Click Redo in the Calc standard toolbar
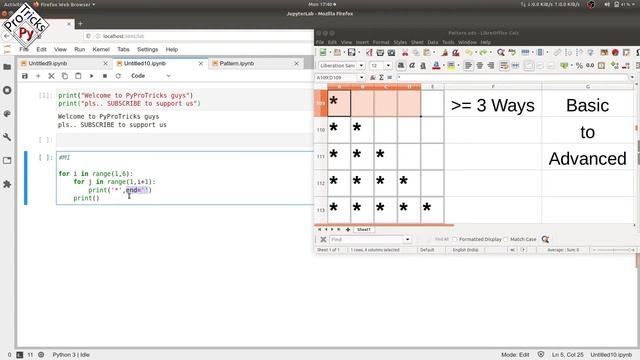The height and width of the screenshot is (360, 640). coord(483,52)
